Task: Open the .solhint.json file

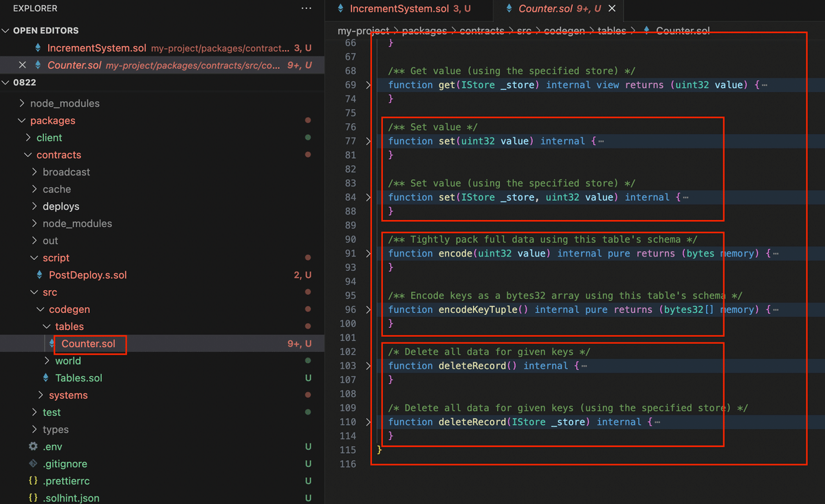Action: pos(71,498)
